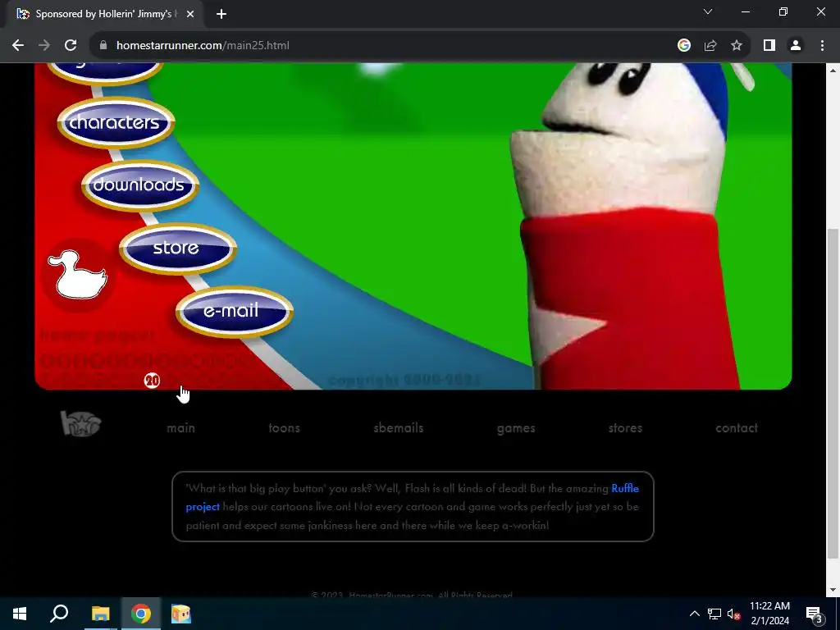Open the blocky face app in taskbar
The image size is (840, 630).
pyautogui.click(x=181, y=614)
